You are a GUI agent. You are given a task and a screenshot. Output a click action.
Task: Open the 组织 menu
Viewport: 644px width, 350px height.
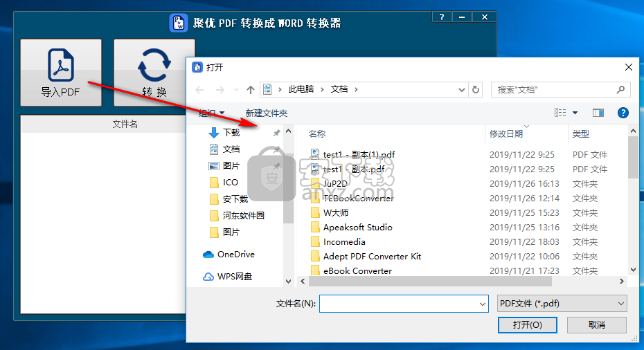click(x=211, y=113)
